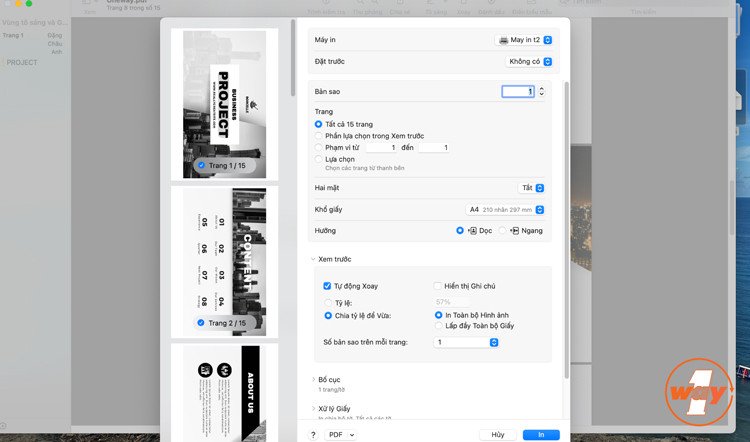Open the PDF dropdown menu
This screenshot has width=750, height=442.
pyautogui.click(x=341, y=435)
